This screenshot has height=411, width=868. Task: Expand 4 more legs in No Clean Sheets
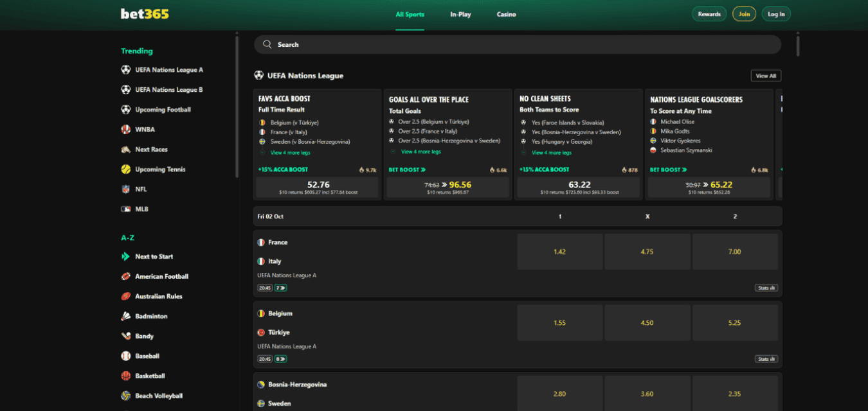coord(552,153)
